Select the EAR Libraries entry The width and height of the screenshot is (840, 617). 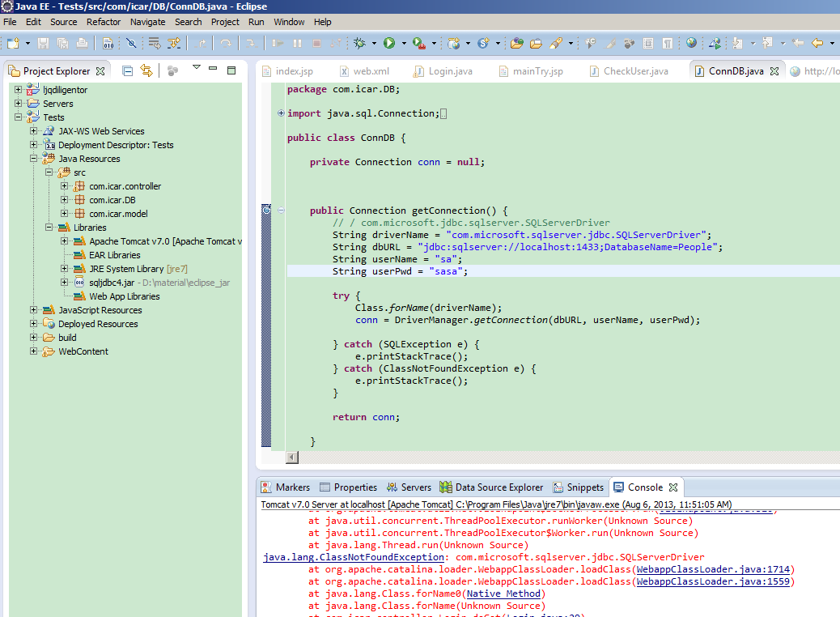tap(115, 255)
